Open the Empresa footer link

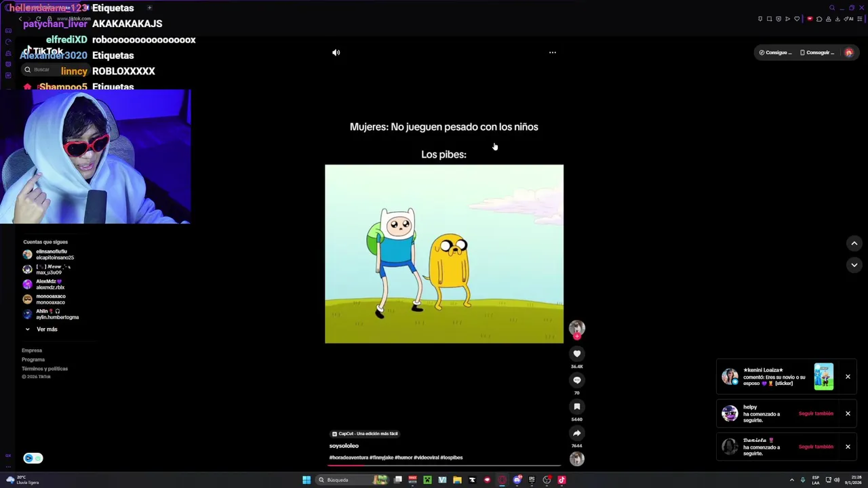(32, 350)
